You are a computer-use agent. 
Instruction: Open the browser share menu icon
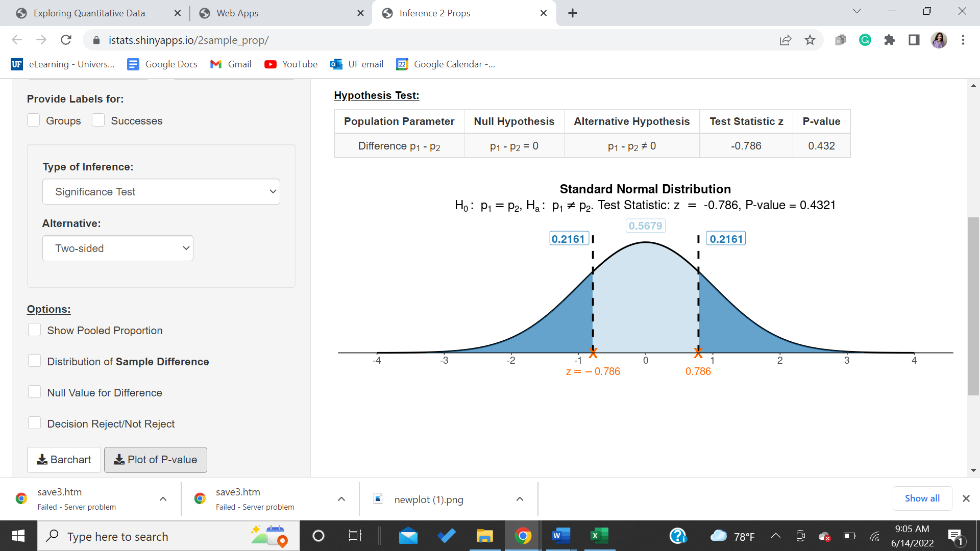click(x=786, y=40)
